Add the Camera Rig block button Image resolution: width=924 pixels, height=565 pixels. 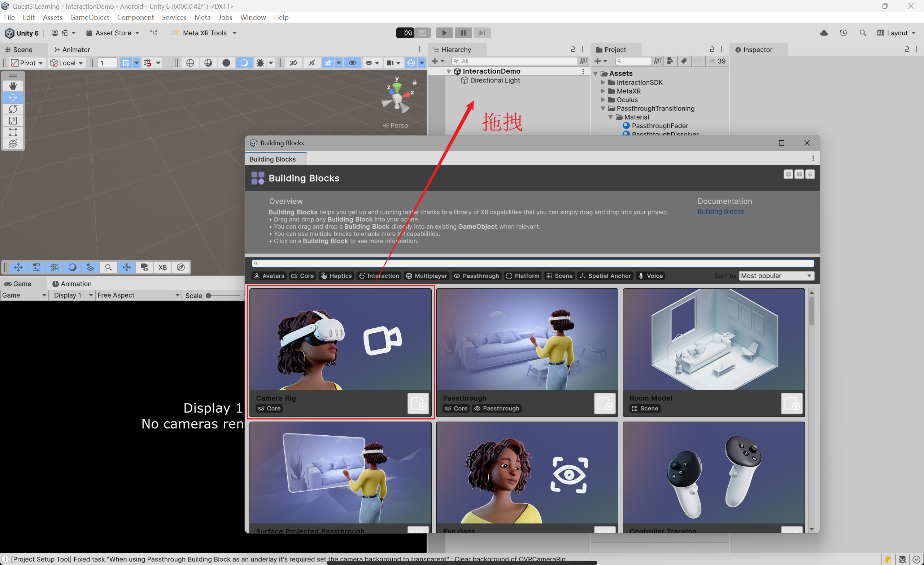418,404
